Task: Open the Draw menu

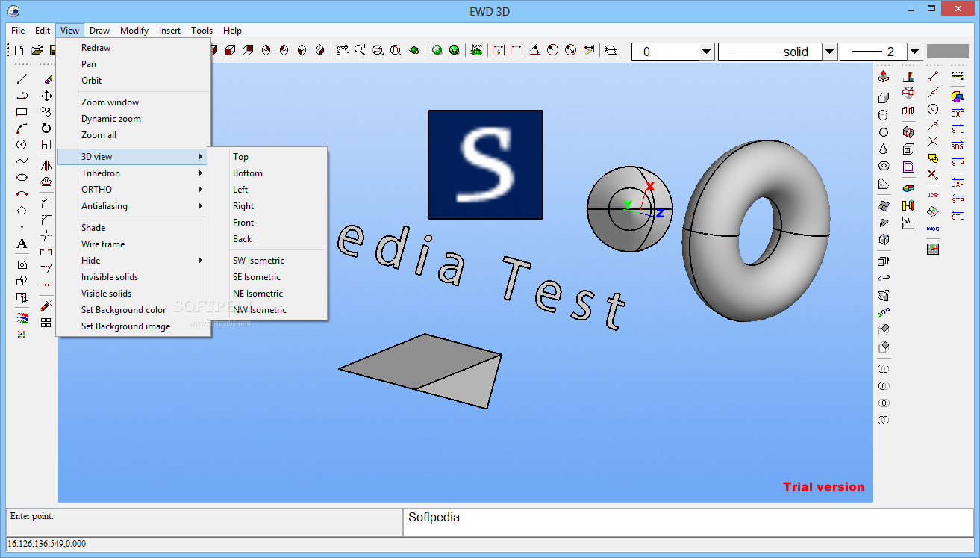Action: (99, 31)
